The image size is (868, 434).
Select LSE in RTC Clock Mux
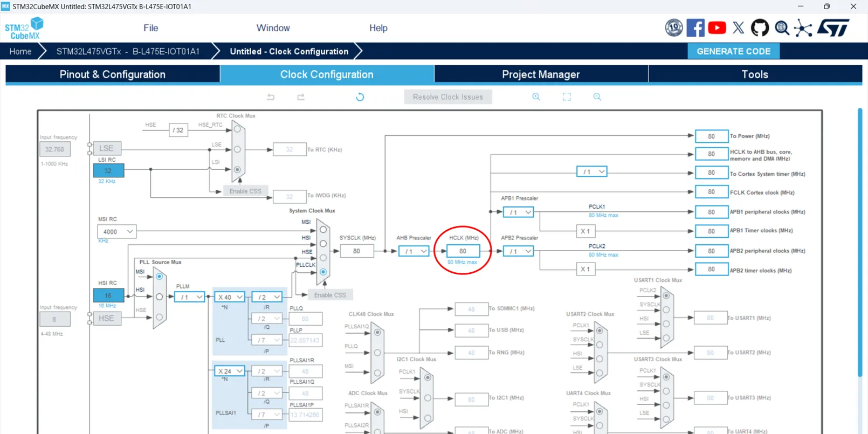pos(237,149)
